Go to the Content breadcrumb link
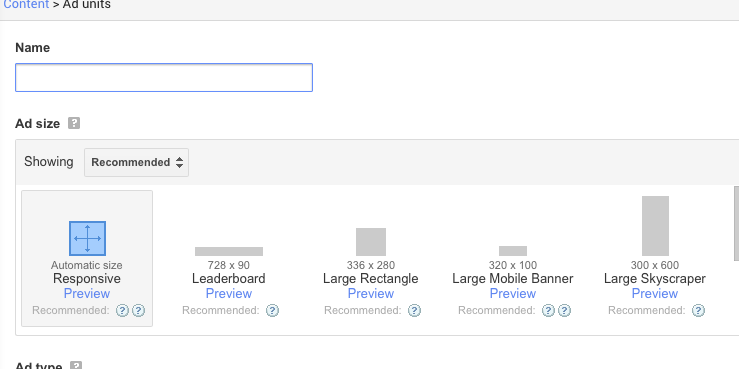Image resolution: width=739 pixels, height=369 pixels. (x=26, y=5)
